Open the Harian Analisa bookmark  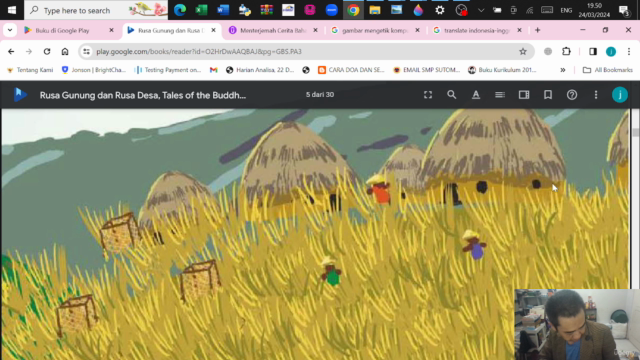[260, 70]
